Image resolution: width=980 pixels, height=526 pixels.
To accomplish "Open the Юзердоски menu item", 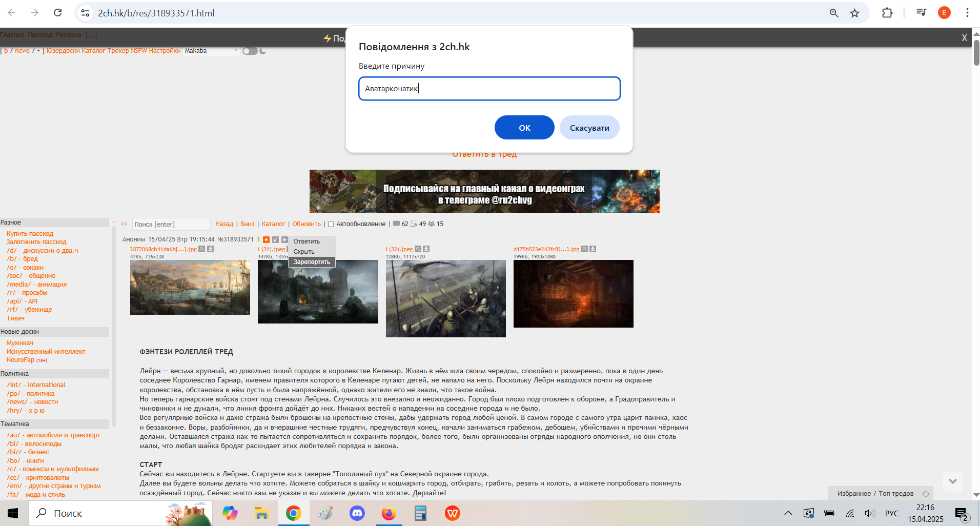I will 64,51.
